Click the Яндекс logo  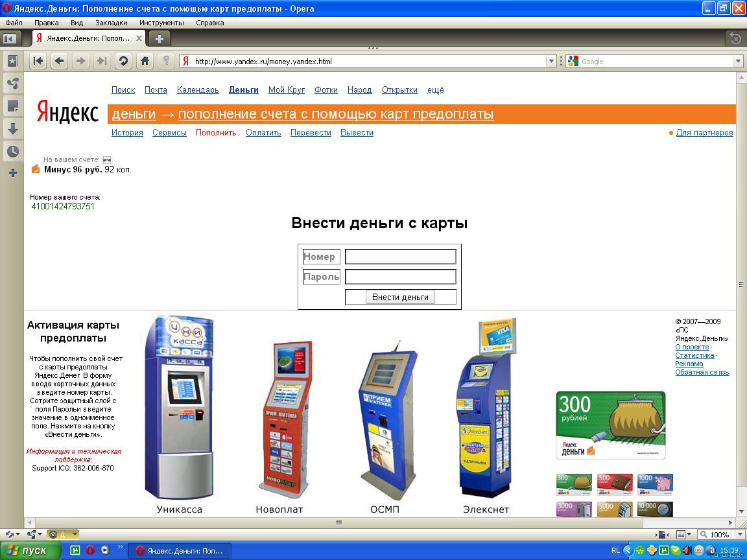coord(67,112)
